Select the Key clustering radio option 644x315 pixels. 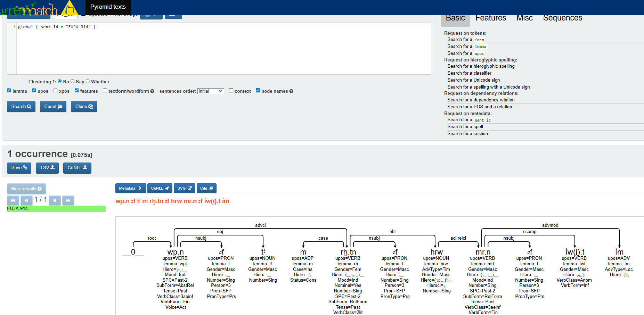click(x=73, y=81)
